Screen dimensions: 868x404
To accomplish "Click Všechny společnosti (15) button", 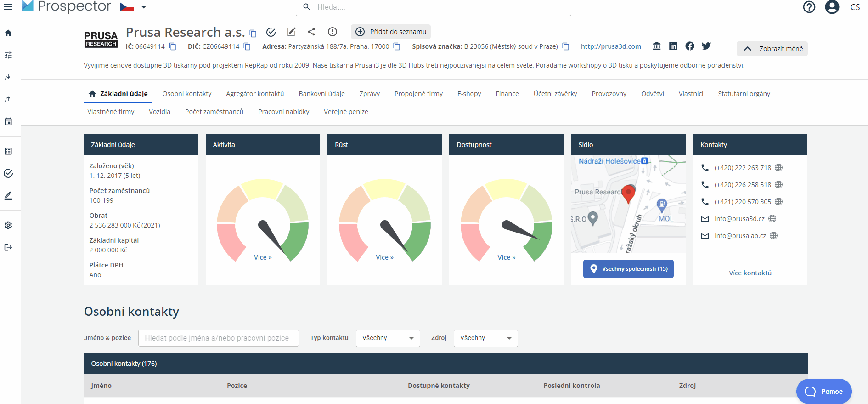I will point(628,269).
